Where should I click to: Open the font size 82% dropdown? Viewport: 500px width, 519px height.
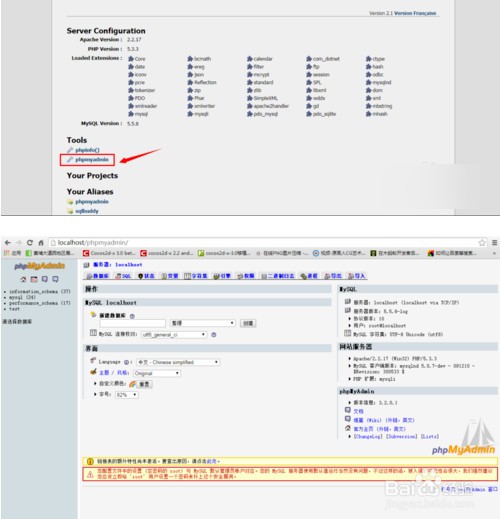(x=127, y=395)
